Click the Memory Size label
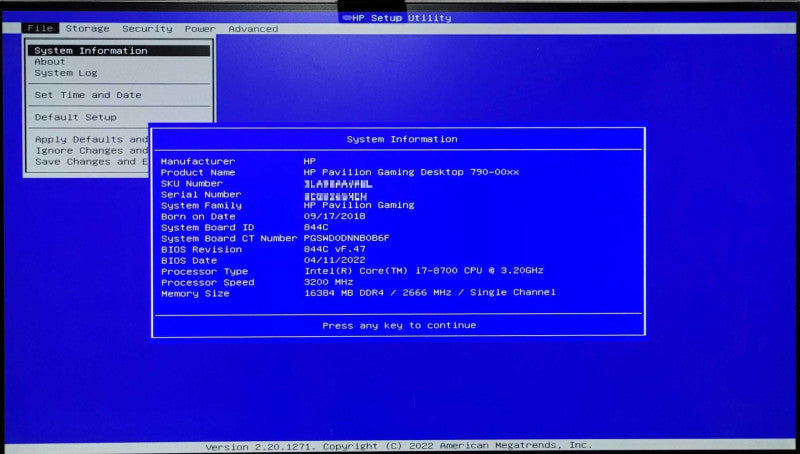Screen dimensions: 800x454 195,294
